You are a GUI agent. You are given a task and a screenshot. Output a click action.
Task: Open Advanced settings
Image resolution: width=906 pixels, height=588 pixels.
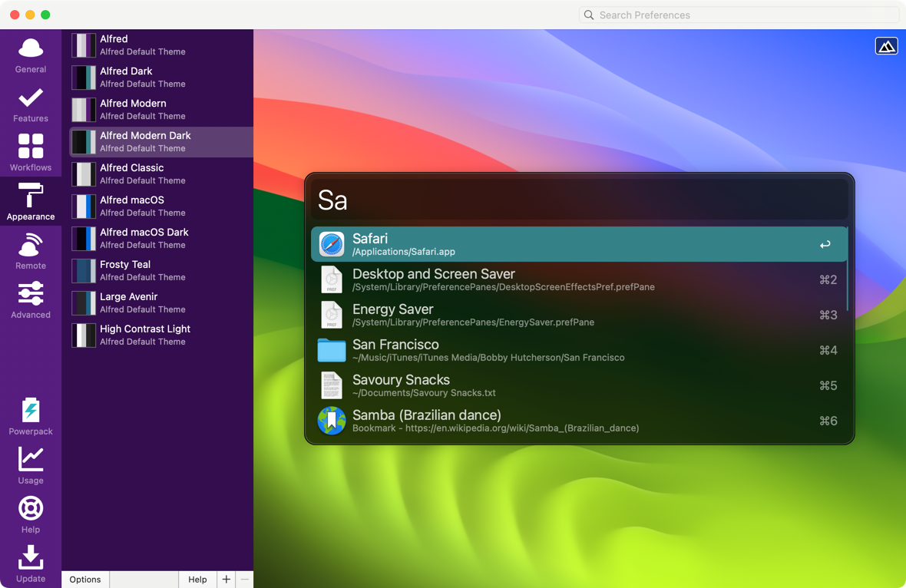pyautogui.click(x=31, y=301)
